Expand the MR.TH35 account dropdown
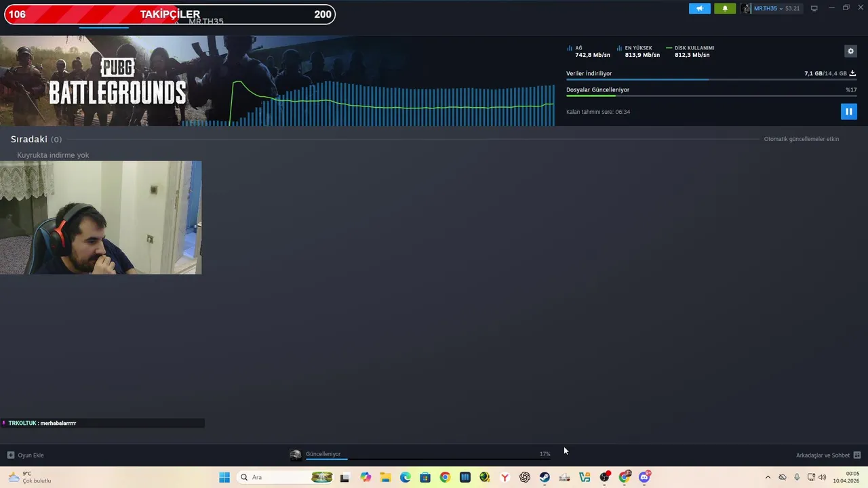This screenshot has width=868, height=488. coord(781,8)
